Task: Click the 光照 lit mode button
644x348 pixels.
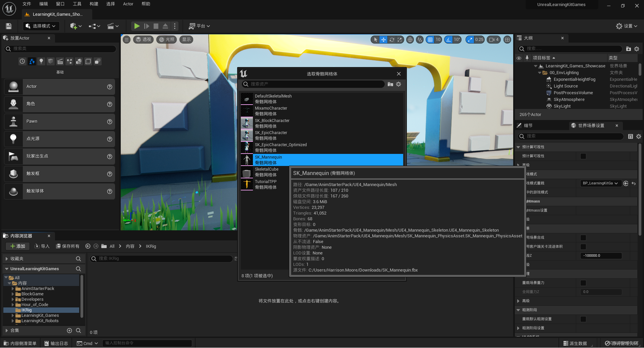Action: pyautogui.click(x=167, y=40)
